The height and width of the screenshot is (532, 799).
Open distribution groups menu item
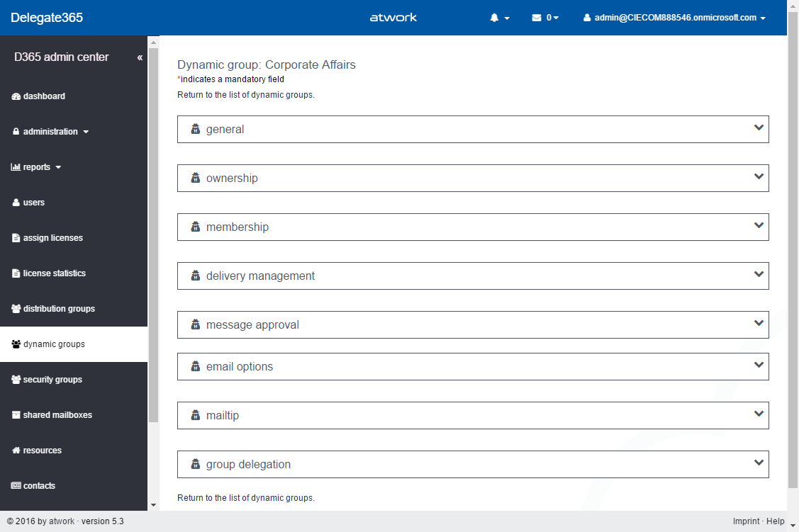[x=59, y=309]
